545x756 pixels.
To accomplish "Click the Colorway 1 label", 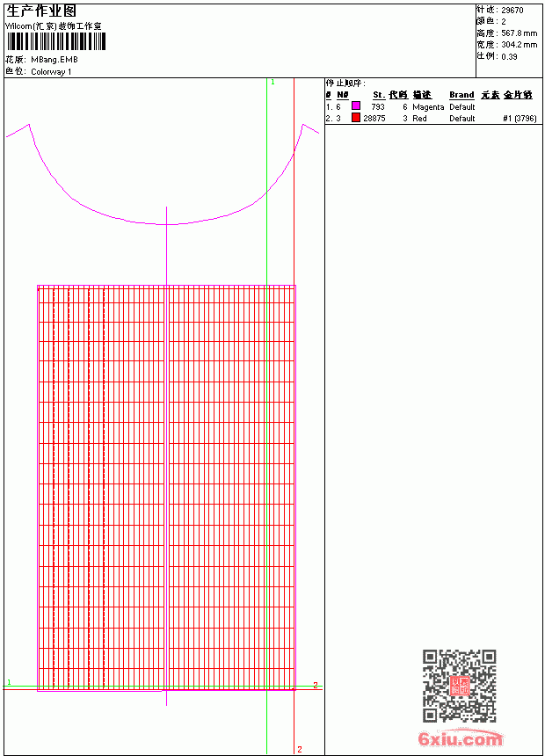I will click(51, 72).
